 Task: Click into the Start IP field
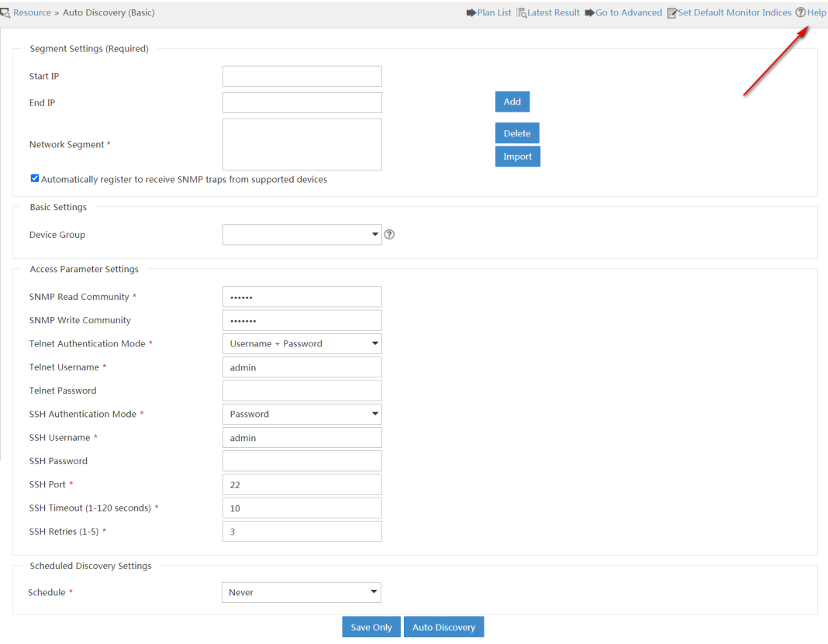pos(302,76)
